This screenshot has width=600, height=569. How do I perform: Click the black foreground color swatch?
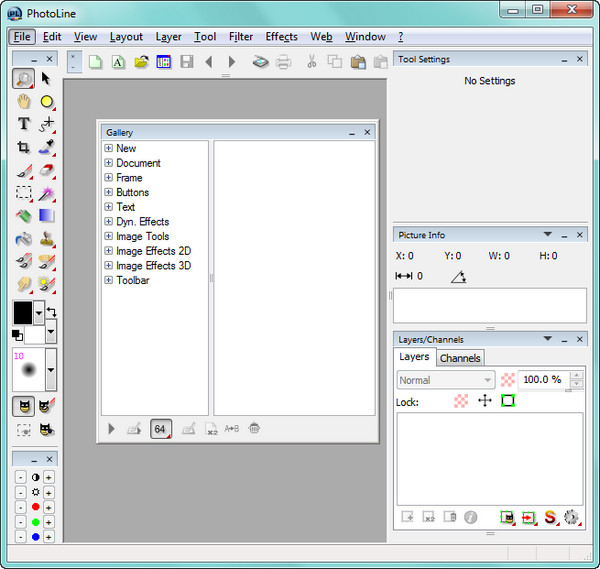(x=22, y=312)
